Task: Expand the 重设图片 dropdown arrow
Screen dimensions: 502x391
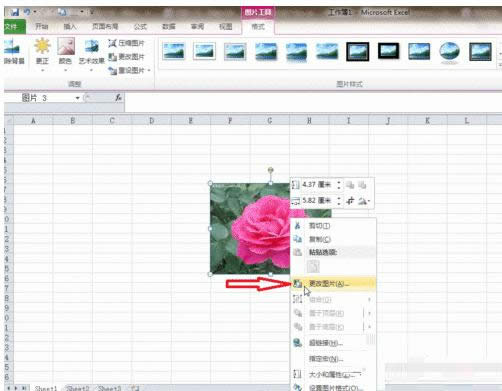Action: click(149, 70)
